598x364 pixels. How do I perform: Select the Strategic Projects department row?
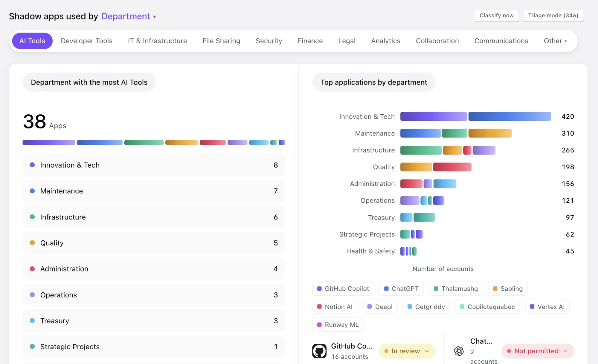point(154,346)
